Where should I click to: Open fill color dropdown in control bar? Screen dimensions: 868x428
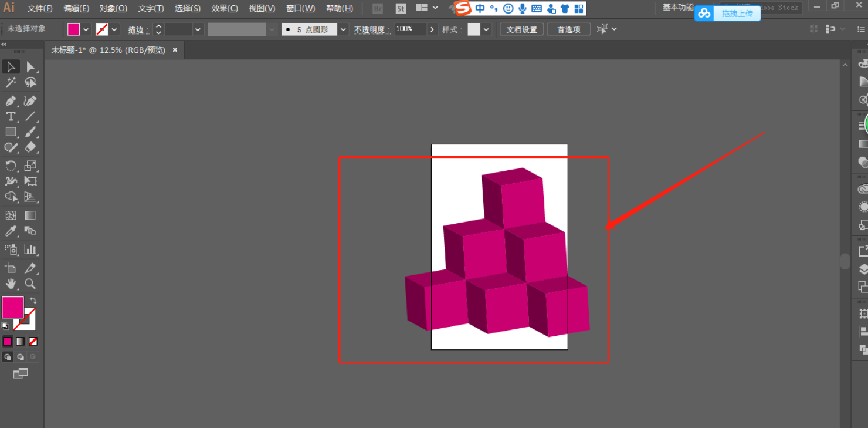[x=86, y=29]
